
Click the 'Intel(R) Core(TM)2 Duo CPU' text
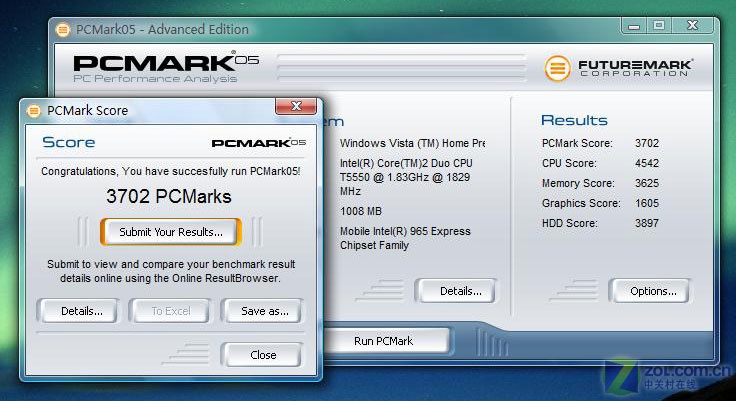pos(406,163)
